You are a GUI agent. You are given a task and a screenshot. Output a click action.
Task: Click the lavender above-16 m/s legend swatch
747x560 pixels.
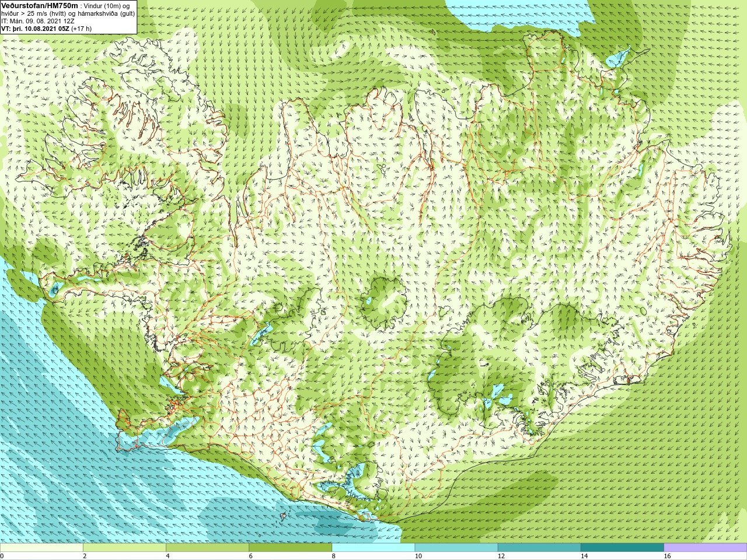pos(705,548)
